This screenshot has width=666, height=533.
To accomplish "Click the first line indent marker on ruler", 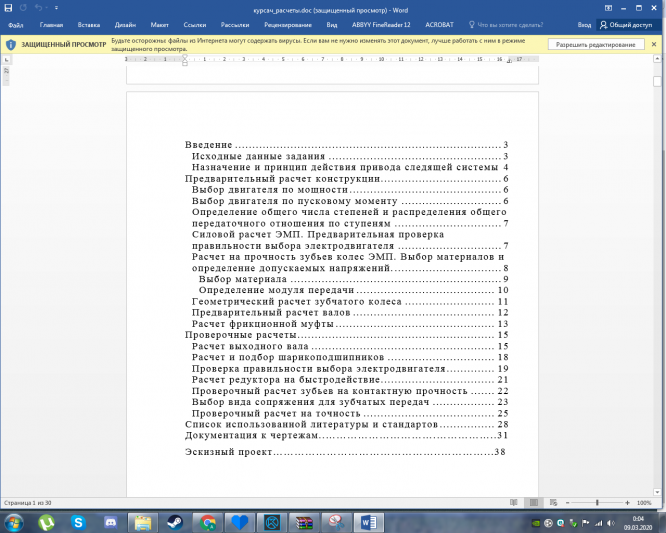I will tap(185, 57).
